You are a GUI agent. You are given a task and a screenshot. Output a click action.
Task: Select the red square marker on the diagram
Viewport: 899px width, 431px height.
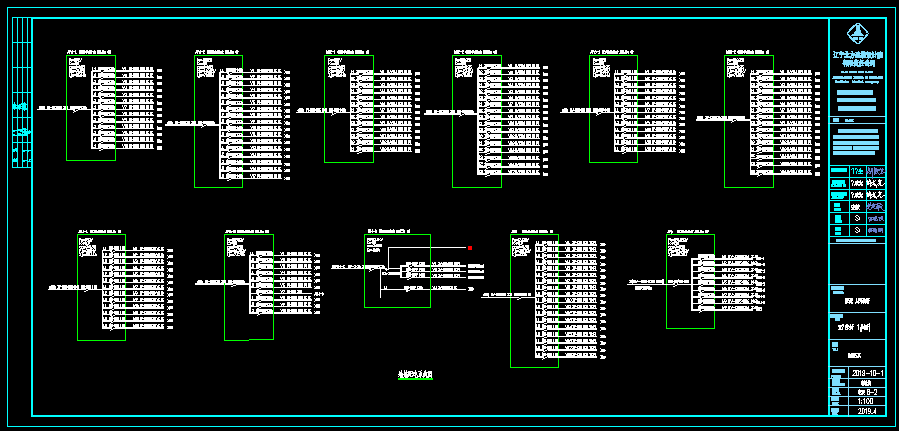coord(469,247)
